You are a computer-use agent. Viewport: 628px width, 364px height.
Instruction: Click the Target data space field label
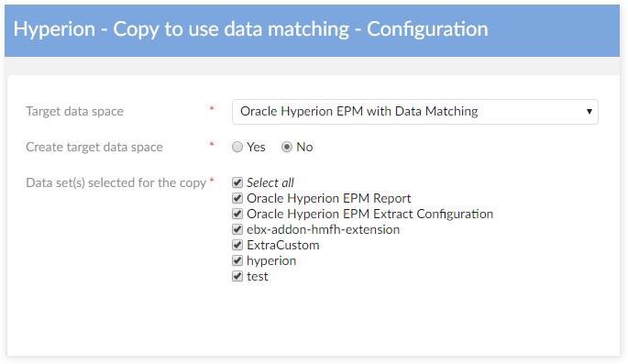[75, 111]
